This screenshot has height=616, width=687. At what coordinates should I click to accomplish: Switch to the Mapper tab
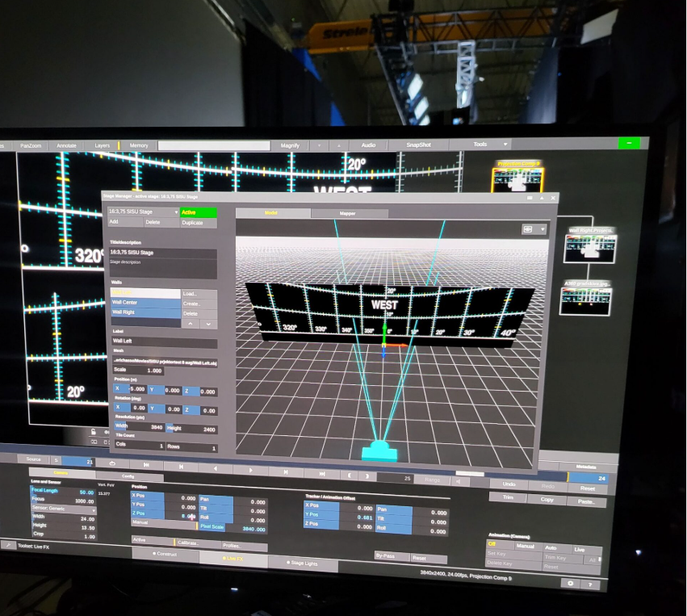[x=349, y=213]
